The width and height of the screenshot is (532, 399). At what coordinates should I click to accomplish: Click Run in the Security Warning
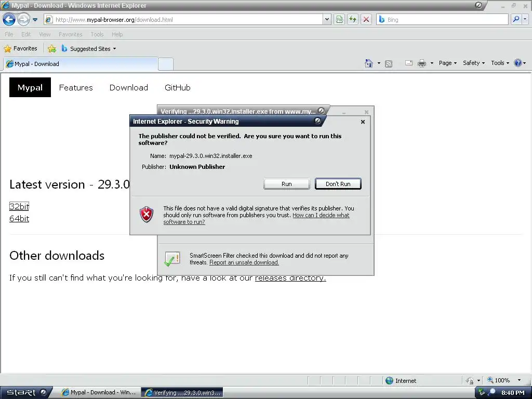point(287,184)
